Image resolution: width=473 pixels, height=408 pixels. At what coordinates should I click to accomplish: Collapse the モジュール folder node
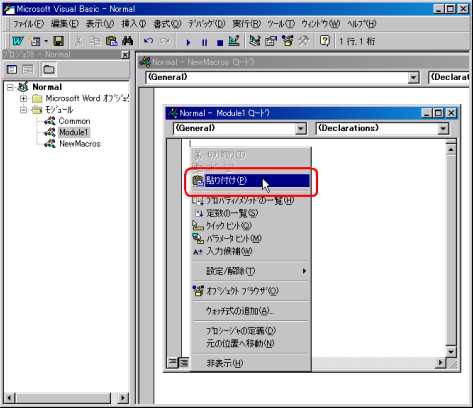coord(23,110)
